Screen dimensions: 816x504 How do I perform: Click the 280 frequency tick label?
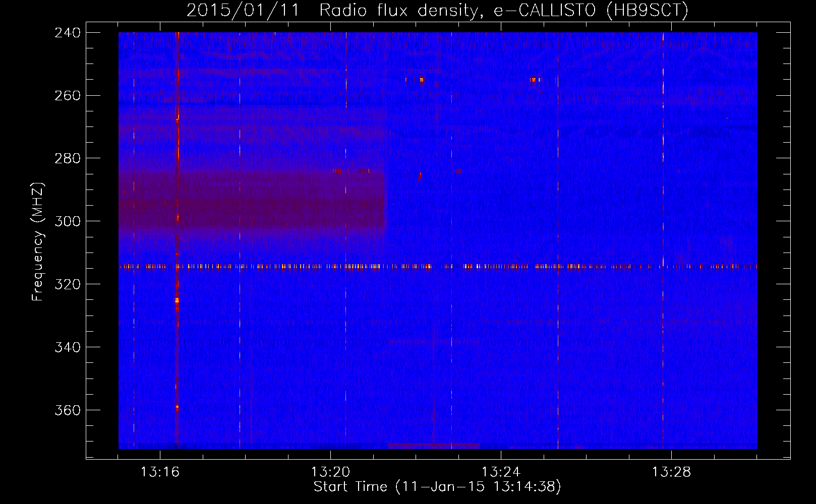[68, 159]
